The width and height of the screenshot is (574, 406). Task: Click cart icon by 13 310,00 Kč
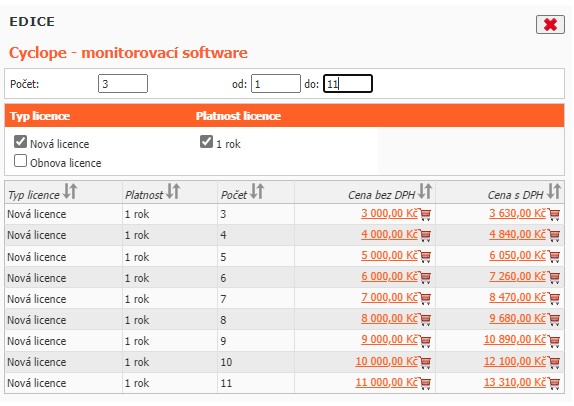(554, 383)
